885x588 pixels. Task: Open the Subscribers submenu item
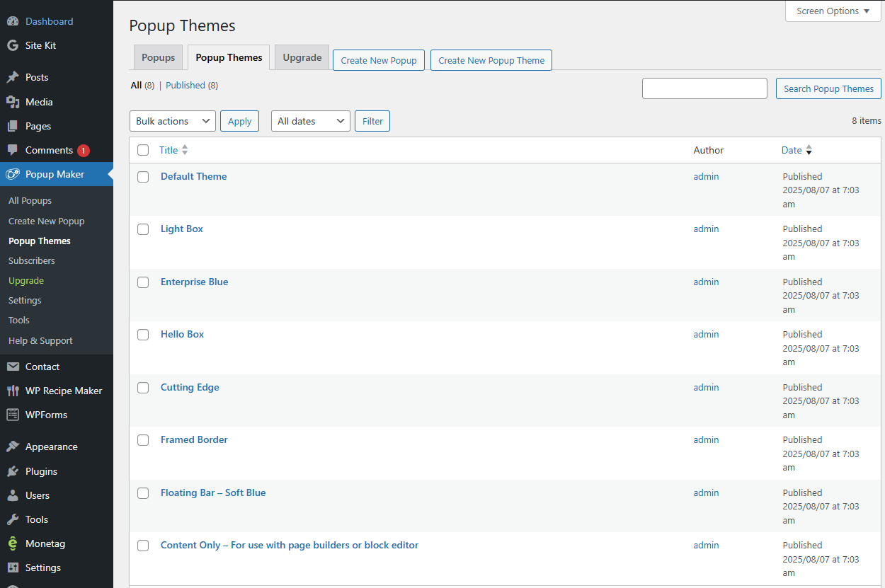click(x=32, y=260)
